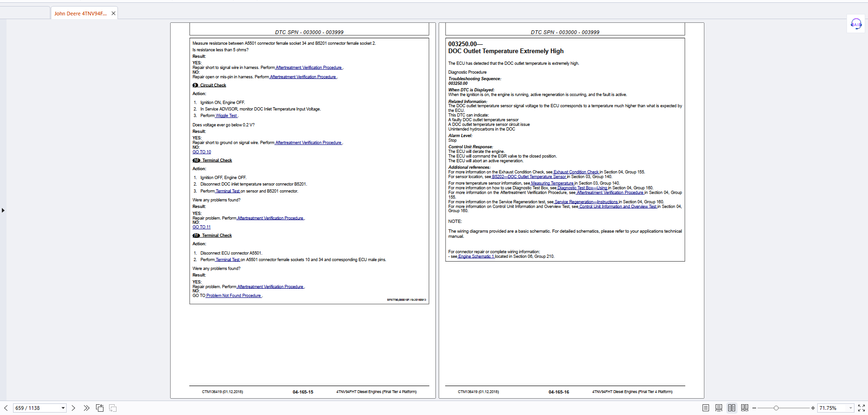868x415 pixels.
Task: Switch to single page view
Action: point(706,408)
